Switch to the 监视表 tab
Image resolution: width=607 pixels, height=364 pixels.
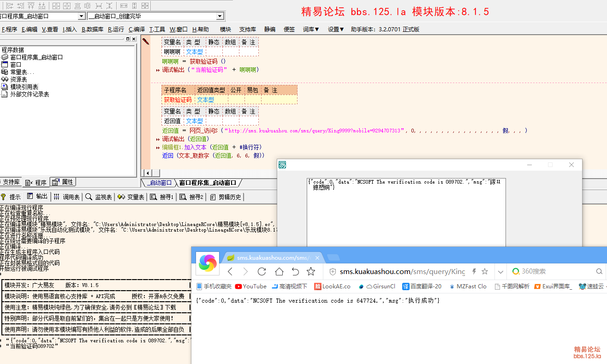pyautogui.click(x=99, y=197)
